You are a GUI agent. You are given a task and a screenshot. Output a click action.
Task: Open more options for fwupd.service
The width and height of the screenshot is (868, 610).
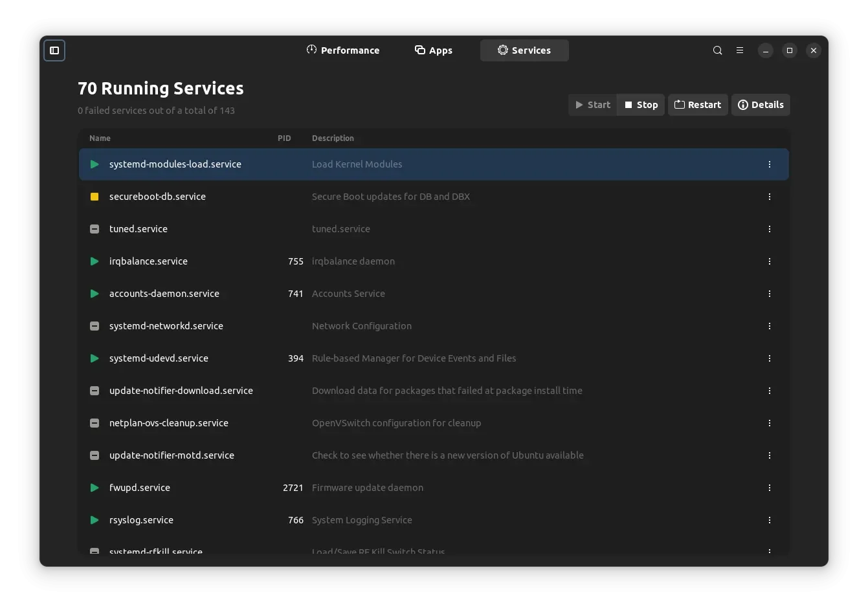pos(770,488)
